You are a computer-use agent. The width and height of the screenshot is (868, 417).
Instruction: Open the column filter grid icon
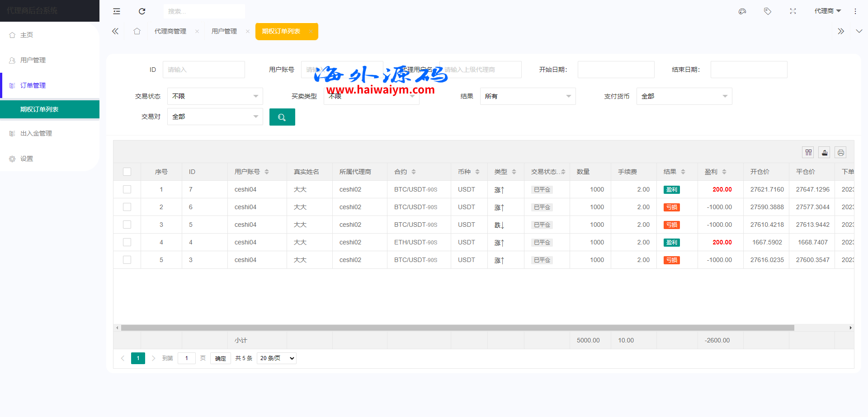coord(808,153)
